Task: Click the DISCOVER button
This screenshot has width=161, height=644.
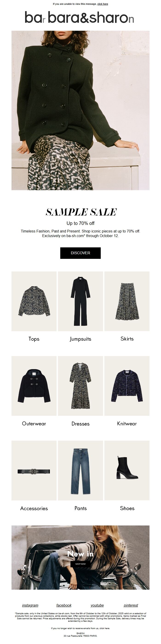Action: [80, 253]
